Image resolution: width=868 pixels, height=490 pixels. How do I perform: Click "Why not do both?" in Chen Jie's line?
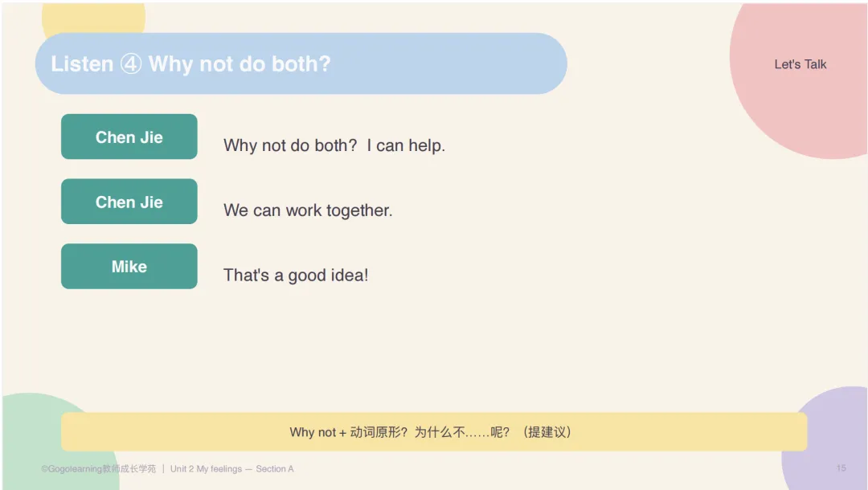click(x=290, y=145)
